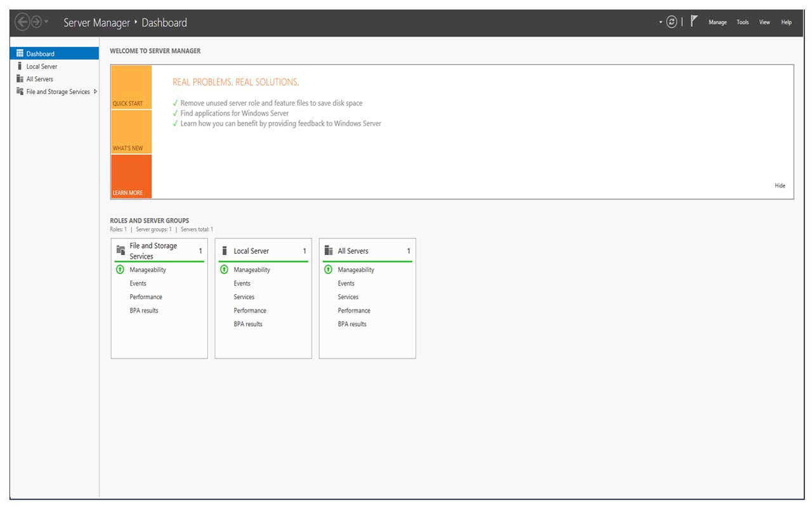Open the dropdown arrow beside refresh icon
The height and width of the screenshot is (508, 812).
tap(660, 22)
